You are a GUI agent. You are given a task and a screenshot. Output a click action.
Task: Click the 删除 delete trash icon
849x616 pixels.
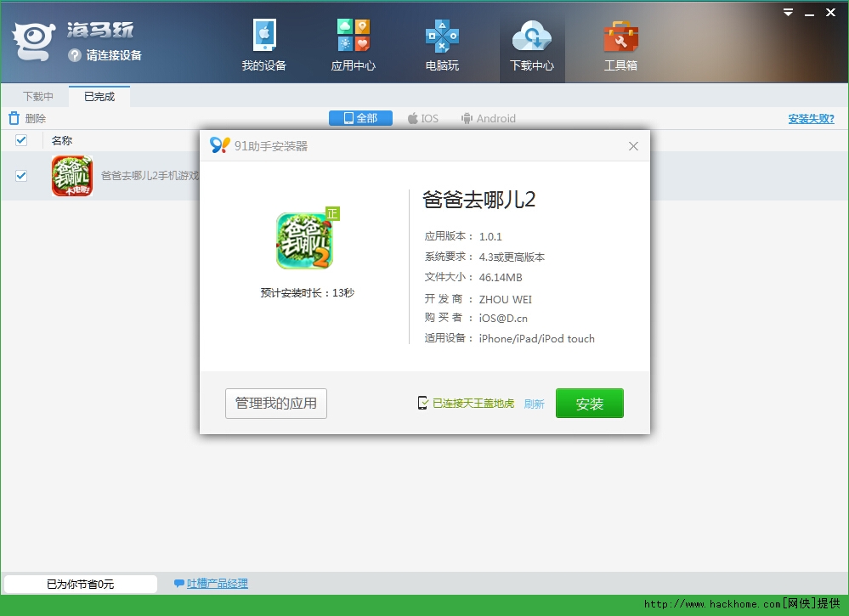(x=14, y=118)
